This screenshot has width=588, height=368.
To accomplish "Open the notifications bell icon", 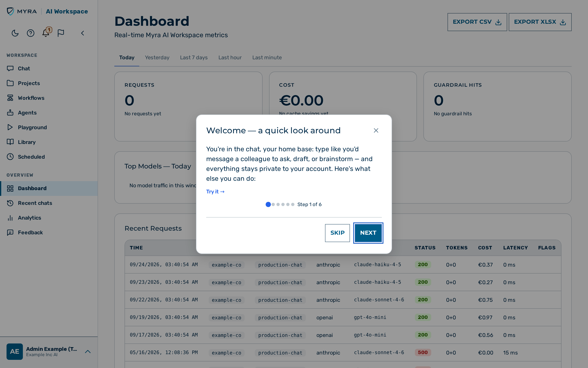I will pos(46,33).
